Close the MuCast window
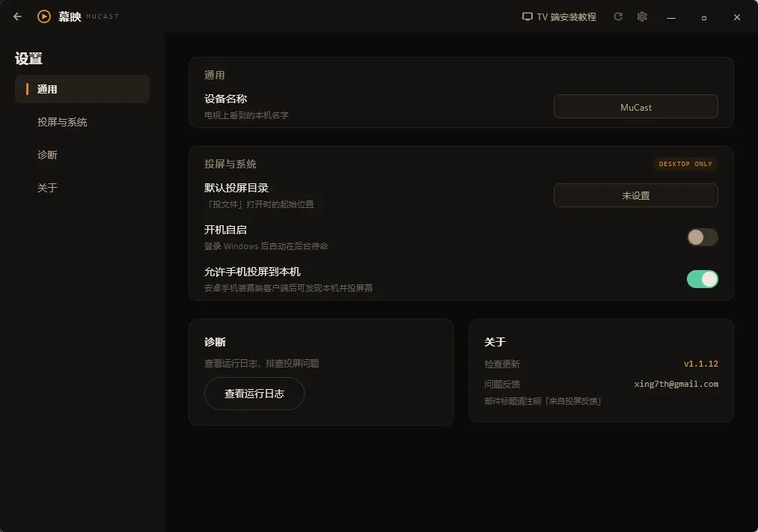Screen dimensions: 758x532 click(737, 17)
